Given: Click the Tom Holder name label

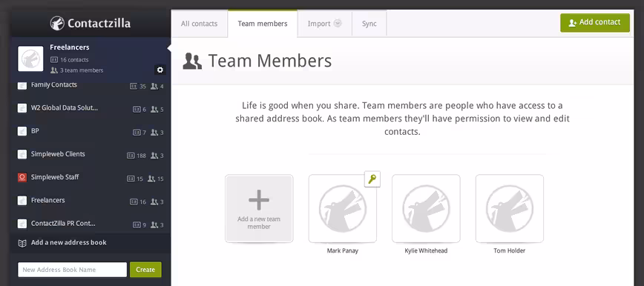Looking at the screenshot, I should coord(509,250).
